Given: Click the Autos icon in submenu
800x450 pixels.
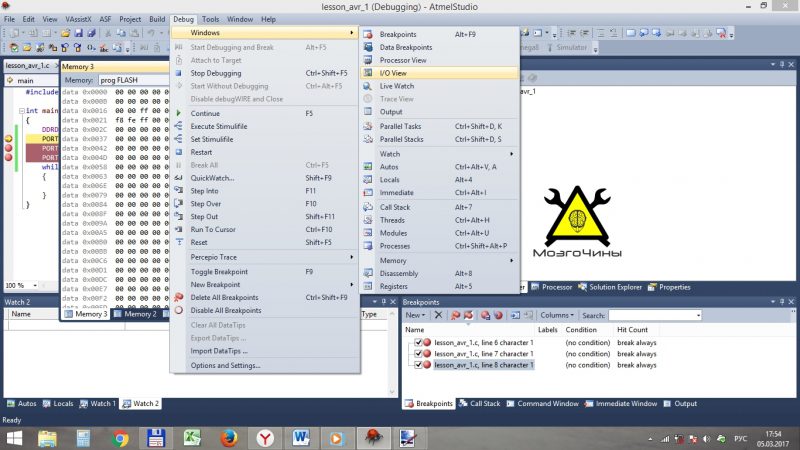Looking at the screenshot, I should click(x=368, y=166).
